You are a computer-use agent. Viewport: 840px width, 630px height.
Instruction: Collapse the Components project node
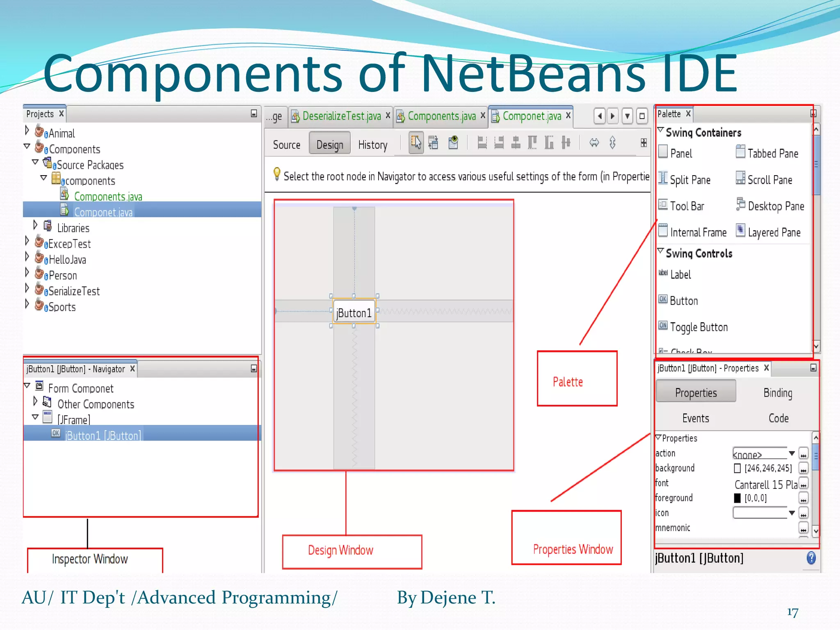tap(27, 146)
